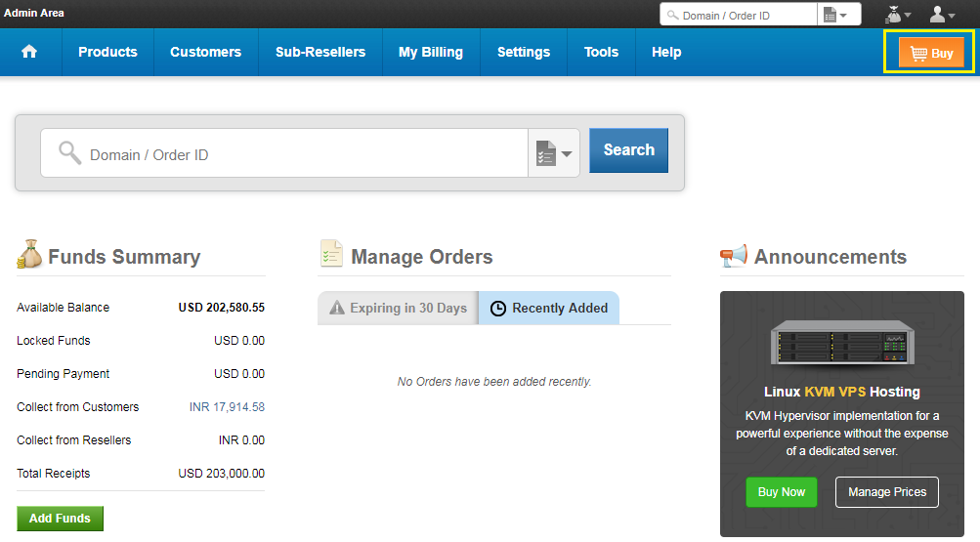980x542 pixels.
Task: Open the My Billing menu
Action: [431, 53]
